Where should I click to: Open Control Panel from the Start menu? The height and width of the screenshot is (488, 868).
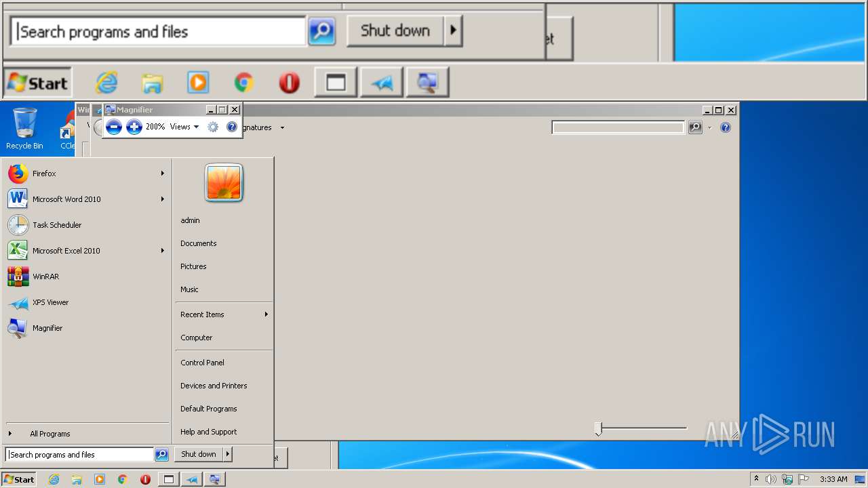click(x=223, y=363)
